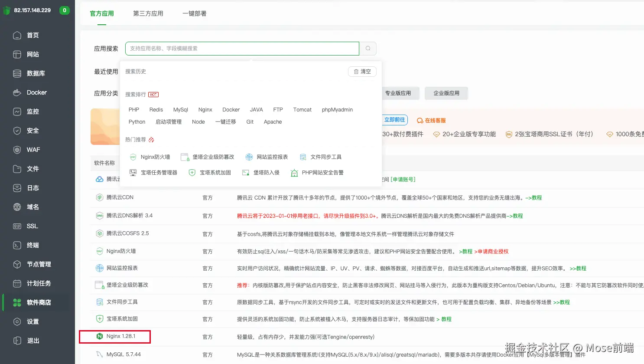Open the 设置 settings sidebar icon
This screenshot has width=644, height=364.
pyautogui.click(x=17, y=321)
